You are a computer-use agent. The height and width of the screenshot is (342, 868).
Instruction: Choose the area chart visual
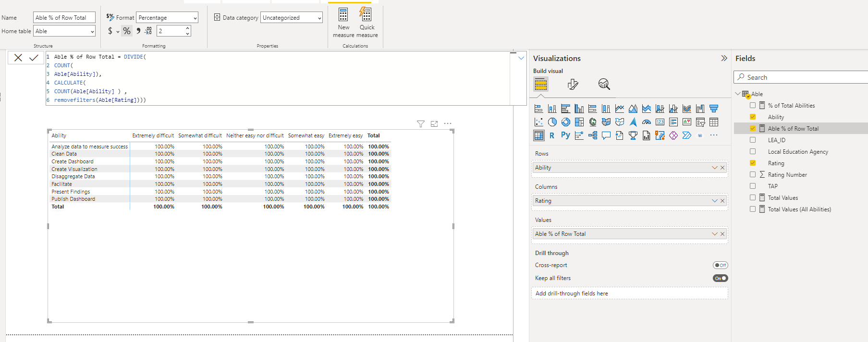pos(633,109)
